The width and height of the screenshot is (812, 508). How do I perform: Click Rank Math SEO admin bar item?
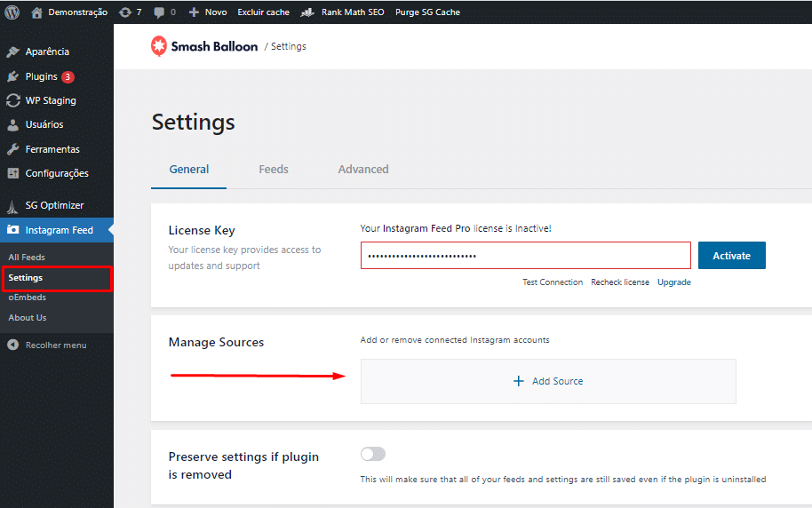pos(353,12)
